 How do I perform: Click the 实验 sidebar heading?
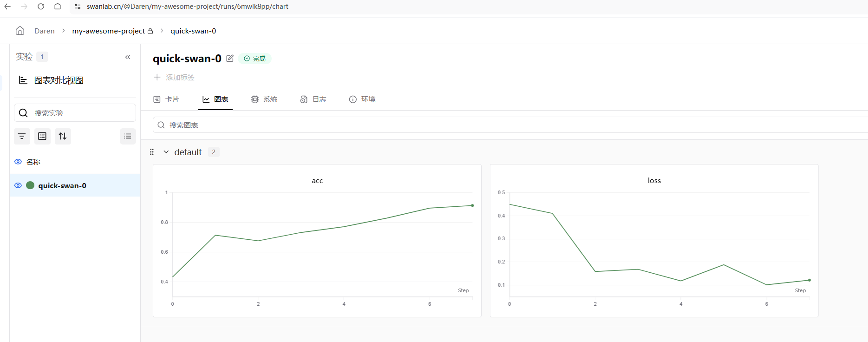coord(24,57)
